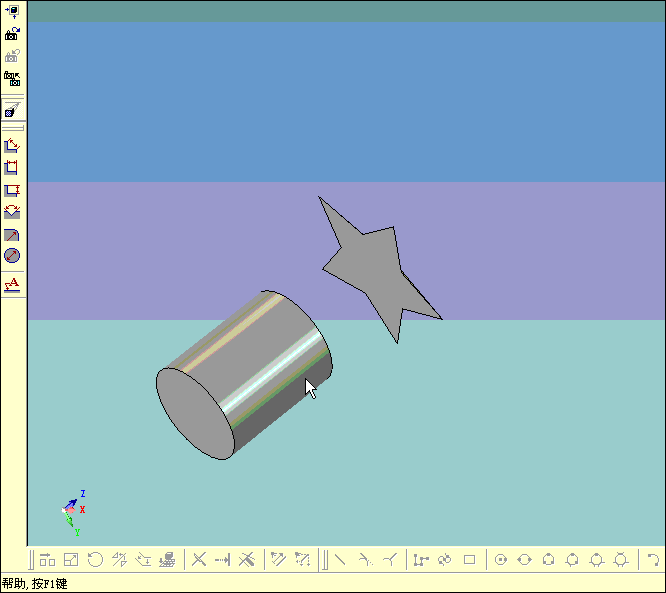Click the break curve icon
The width and height of the screenshot is (666, 593).
pos(246,560)
